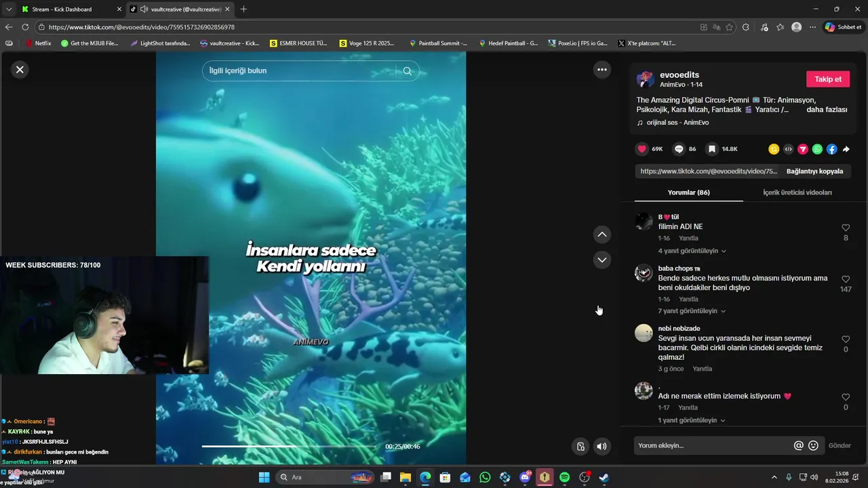Open Windows Start menu
Screen dimensions: 868x488
pos(264,477)
